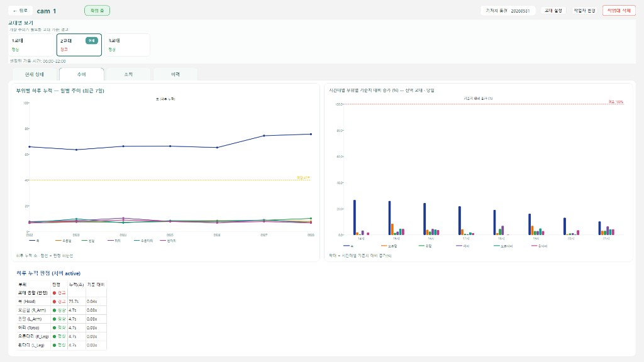Screen dimensions: 644x362
Task: Click the tall blue bar at 14시
Action: click(355, 217)
